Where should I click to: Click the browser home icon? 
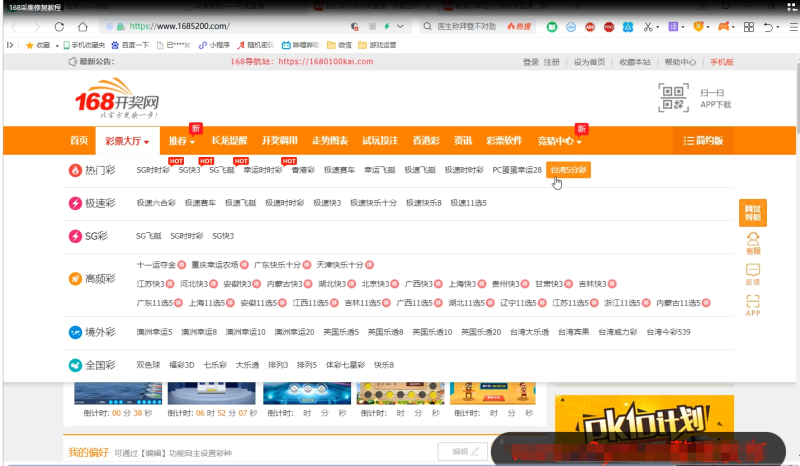click(83, 27)
